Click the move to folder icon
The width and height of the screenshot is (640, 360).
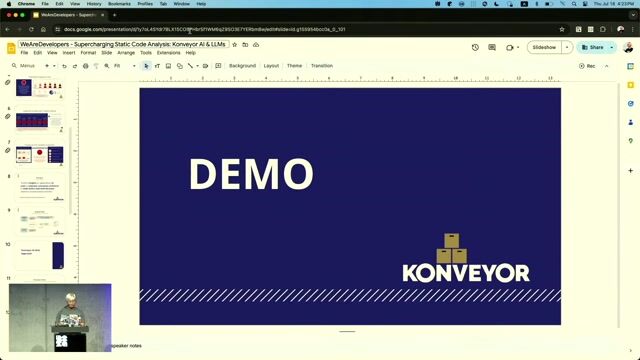245,44
